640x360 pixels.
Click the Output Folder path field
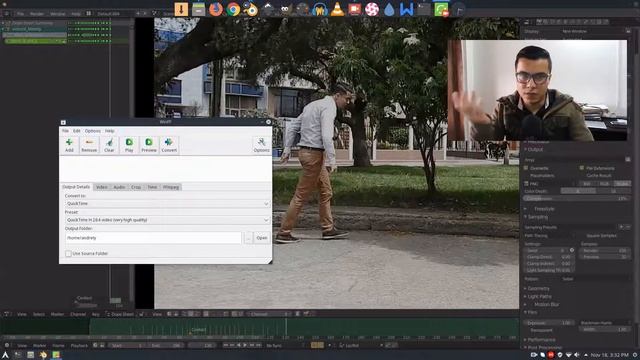point(153,238)
